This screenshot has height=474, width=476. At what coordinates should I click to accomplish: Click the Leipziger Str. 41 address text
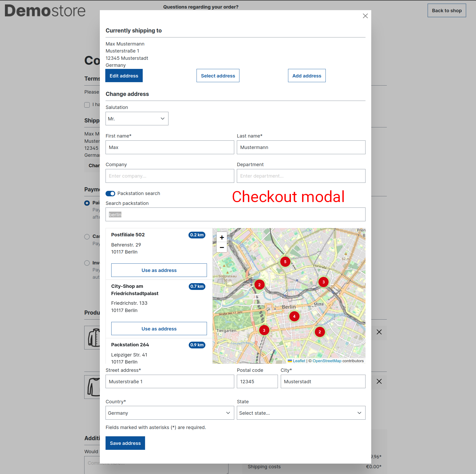[129, 355]
